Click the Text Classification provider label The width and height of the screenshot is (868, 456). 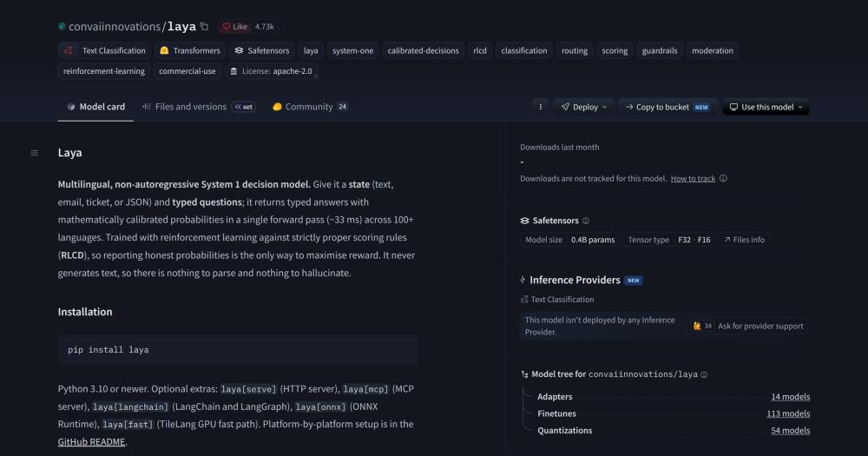coord(557,299)
